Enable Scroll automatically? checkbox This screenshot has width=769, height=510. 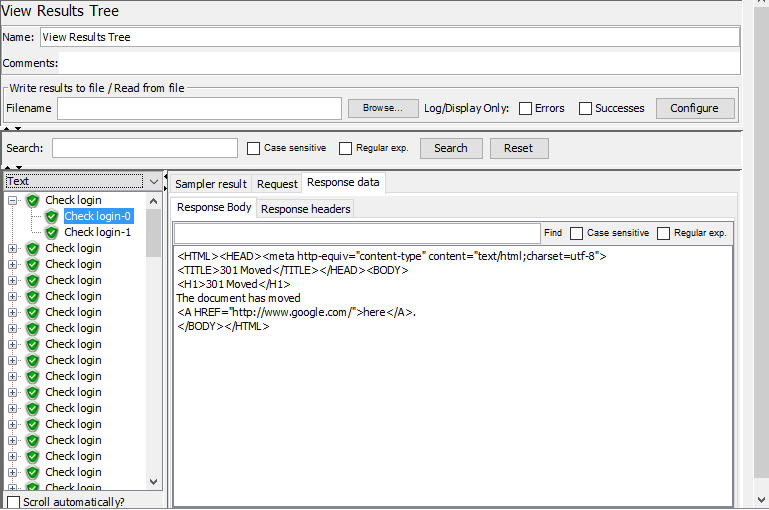pos(13,502)
